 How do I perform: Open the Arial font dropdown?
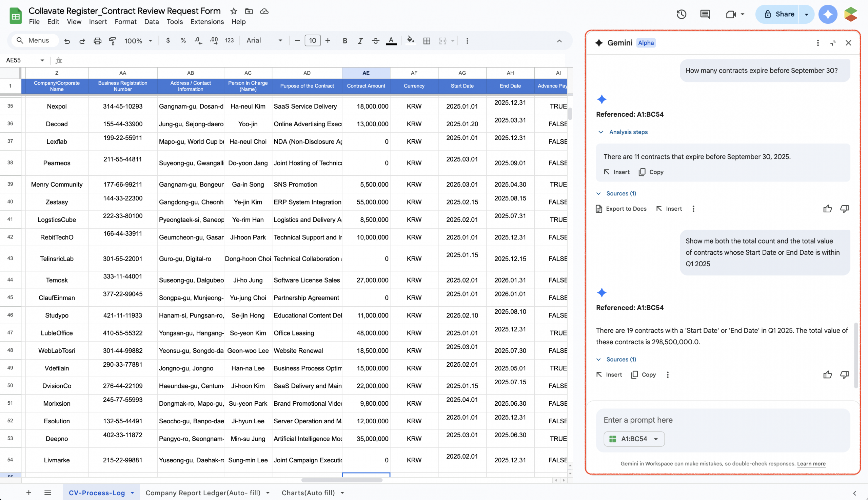click(x=264, y=40)
